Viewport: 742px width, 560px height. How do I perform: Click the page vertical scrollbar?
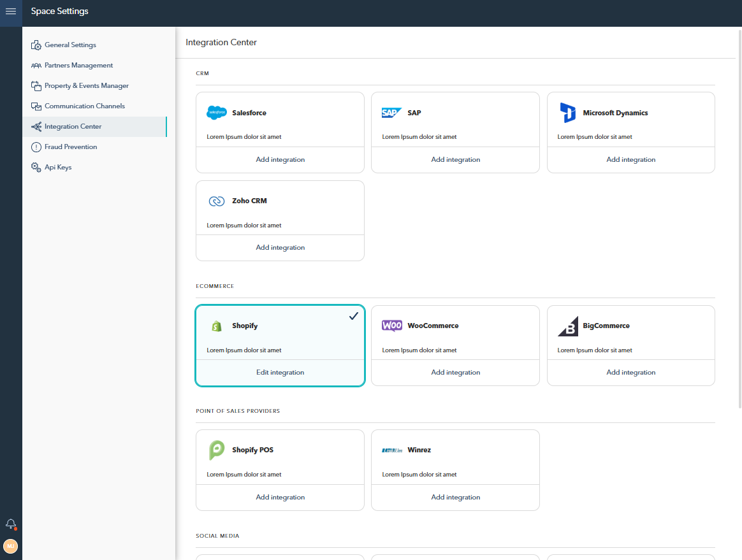click(739, 219)
